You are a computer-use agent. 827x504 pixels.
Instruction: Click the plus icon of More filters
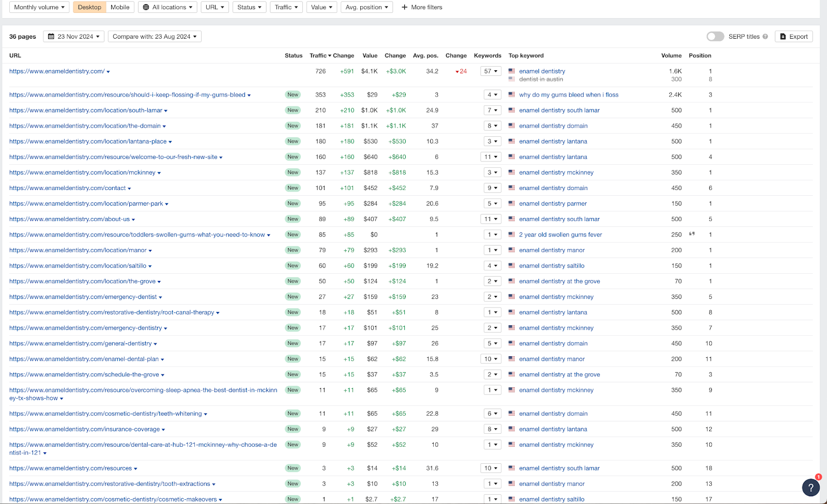click(x=405, y=7)
